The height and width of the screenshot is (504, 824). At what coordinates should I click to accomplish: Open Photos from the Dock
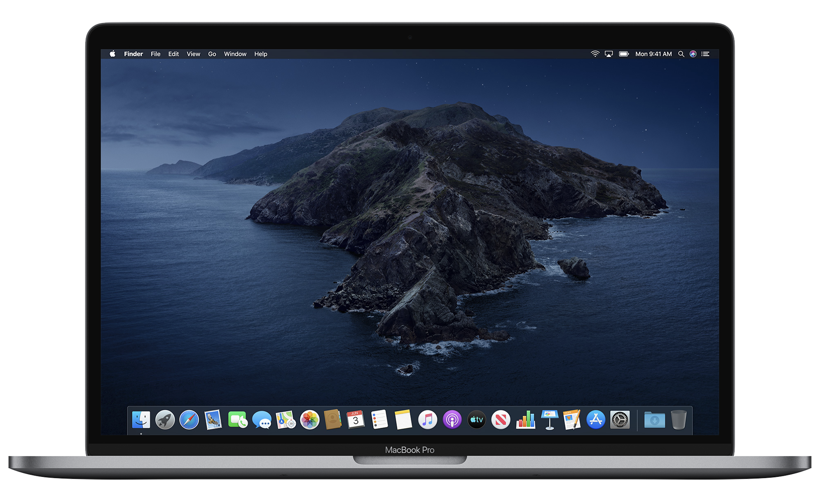coord(309,420)
